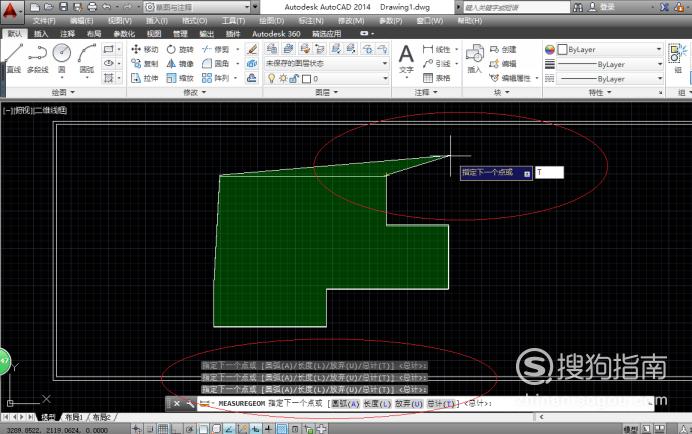Viewport: 692px width, 434px height.
Task: Open the unsaved layer state dropdown
Action: pyautogui.click(x=327, y=64)
